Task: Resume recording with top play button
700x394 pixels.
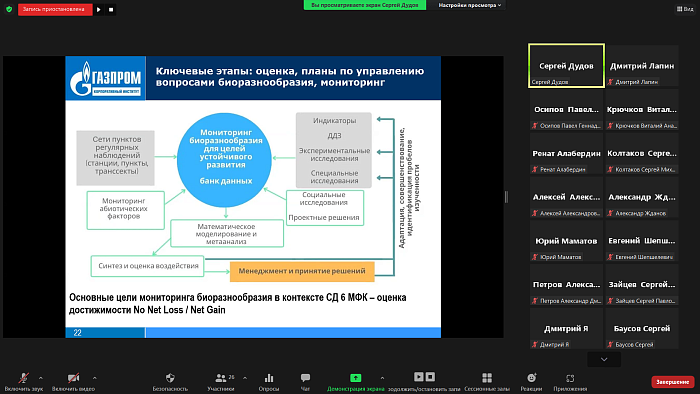Action: (x=99, y=9)
